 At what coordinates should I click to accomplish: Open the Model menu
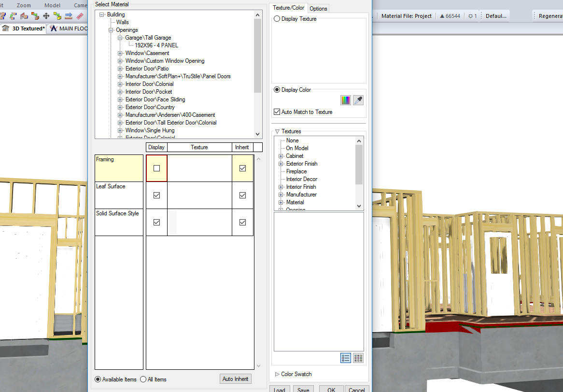[x=52, y=5]
